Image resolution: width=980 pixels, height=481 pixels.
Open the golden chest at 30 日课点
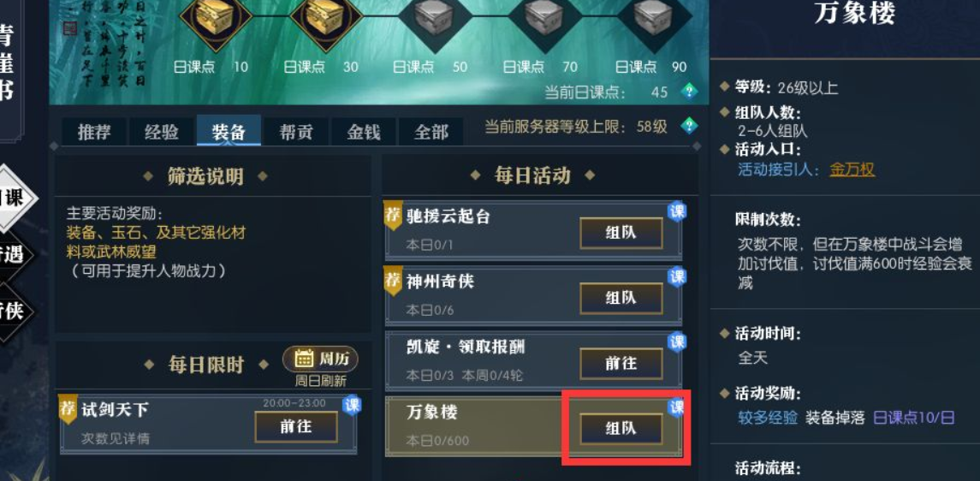pyautogui.click(x=325, y=17)
